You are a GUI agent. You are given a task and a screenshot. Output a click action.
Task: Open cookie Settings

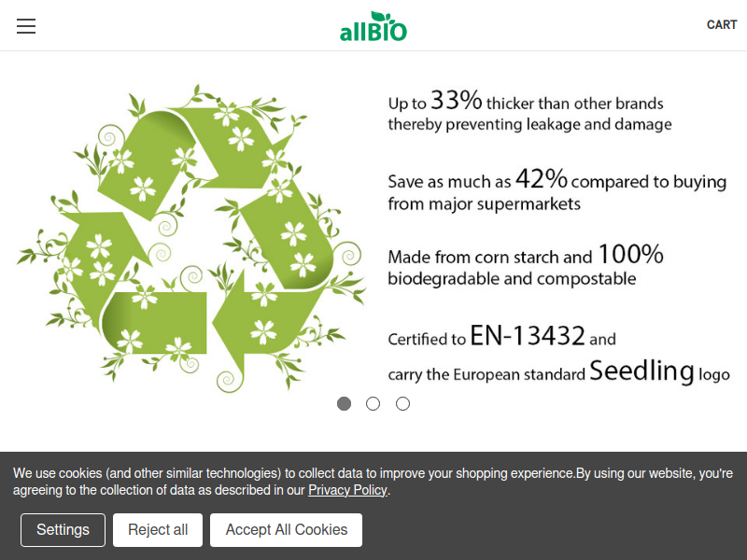coord(63,530)
